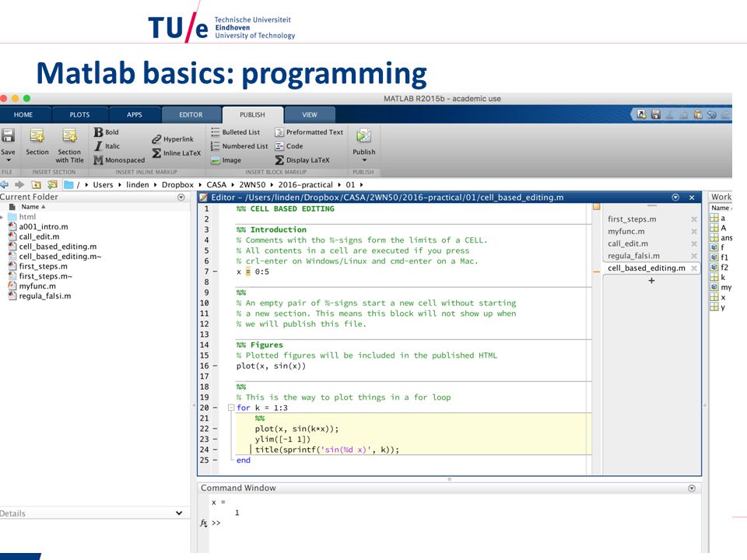Add a new editor tab with plus button
This screenshot has height=560, width=747.
tap(651, 281)
